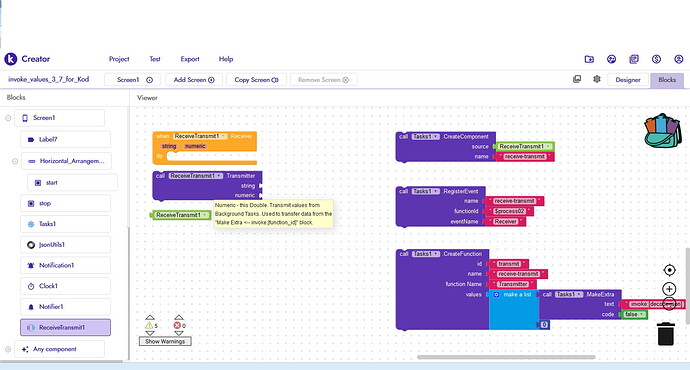Select the Notification1 component
This screenshot has height=370, width=690.
[x=65, y=265]
